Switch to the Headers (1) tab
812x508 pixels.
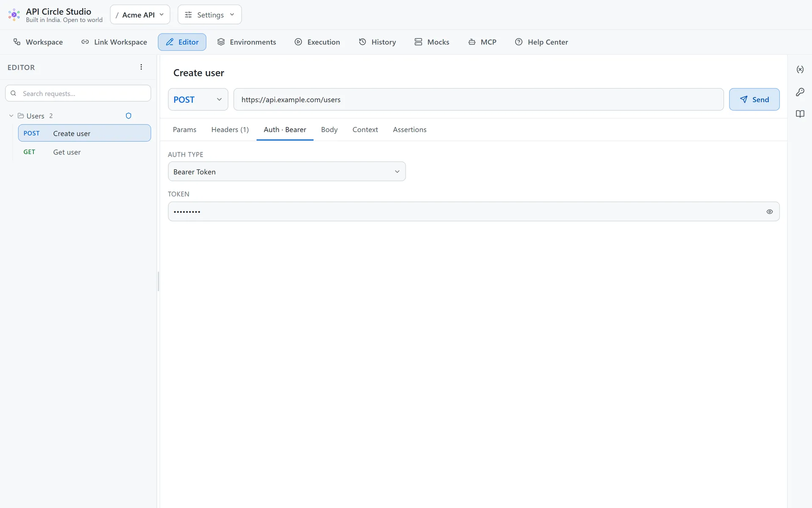pyautogui.click(x=230, y=130)
